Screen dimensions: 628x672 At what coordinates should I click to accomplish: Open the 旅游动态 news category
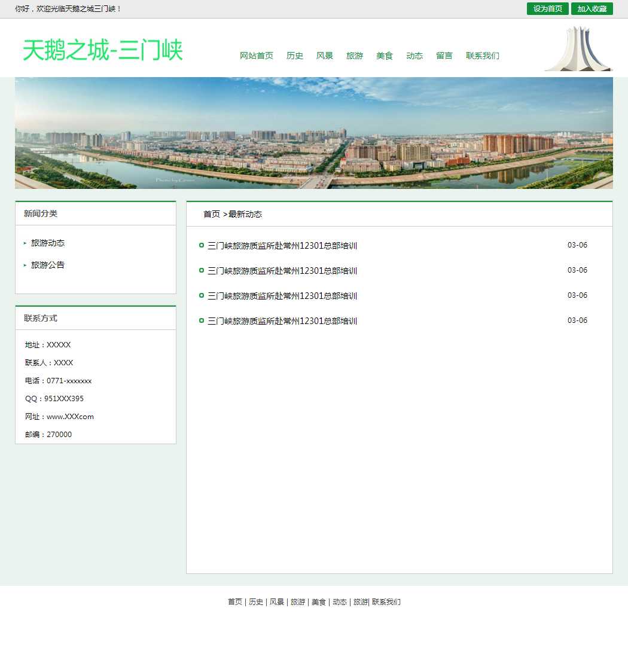click(48, 243)
